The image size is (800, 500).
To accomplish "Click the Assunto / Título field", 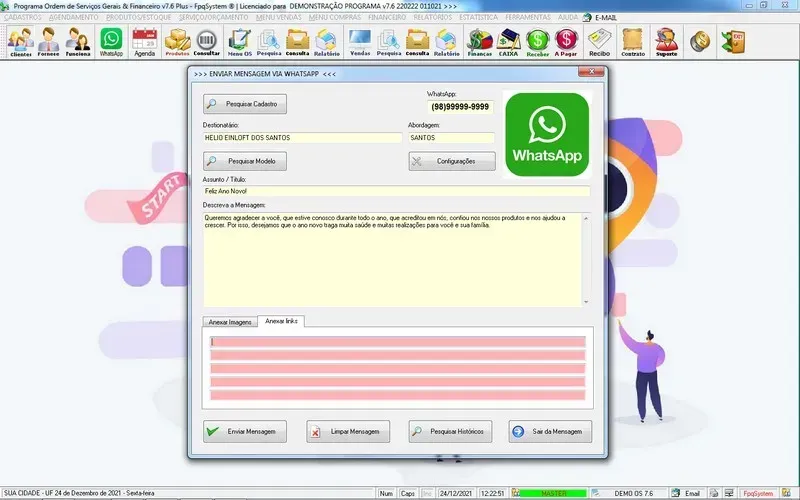I will (395, 190).
